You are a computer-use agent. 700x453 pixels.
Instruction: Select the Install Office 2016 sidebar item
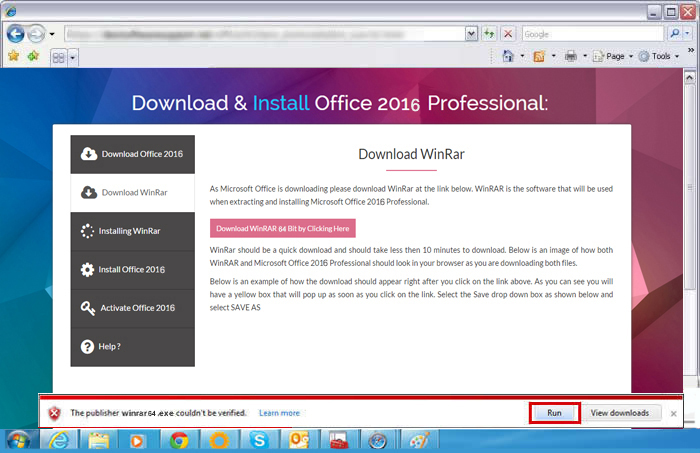coord(133,270)
